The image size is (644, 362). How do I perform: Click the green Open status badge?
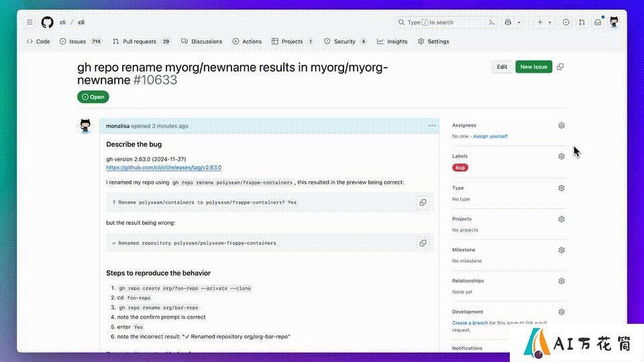coord(93,97)
